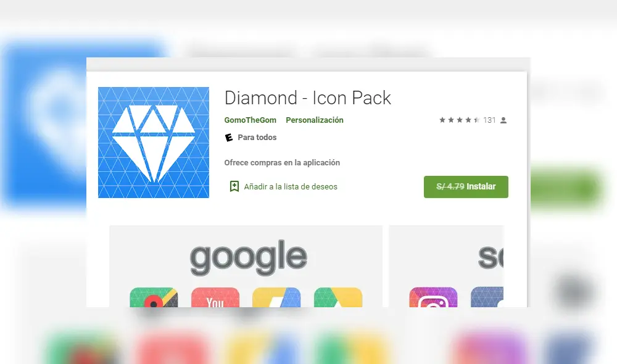Screen dimensions: 617x364
Task: Click the Diamond Icon Pack app logo
Action: (x=154, y=143)
